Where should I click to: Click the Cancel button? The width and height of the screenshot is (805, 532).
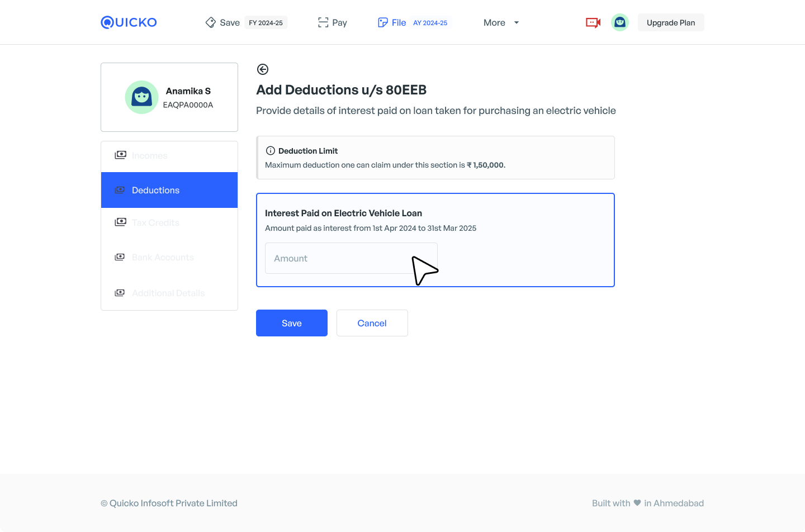click(372, 323)
